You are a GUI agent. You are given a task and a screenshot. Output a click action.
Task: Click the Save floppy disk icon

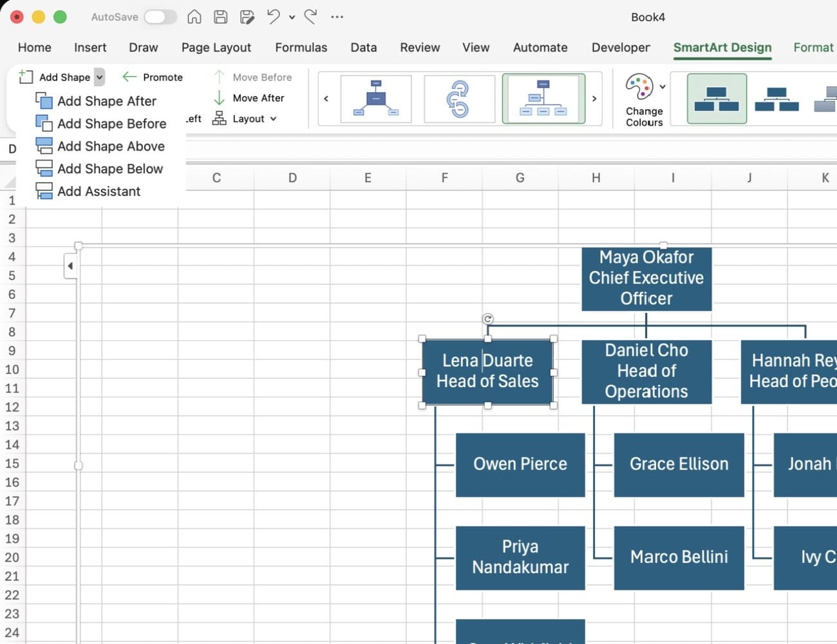[220, 17]
